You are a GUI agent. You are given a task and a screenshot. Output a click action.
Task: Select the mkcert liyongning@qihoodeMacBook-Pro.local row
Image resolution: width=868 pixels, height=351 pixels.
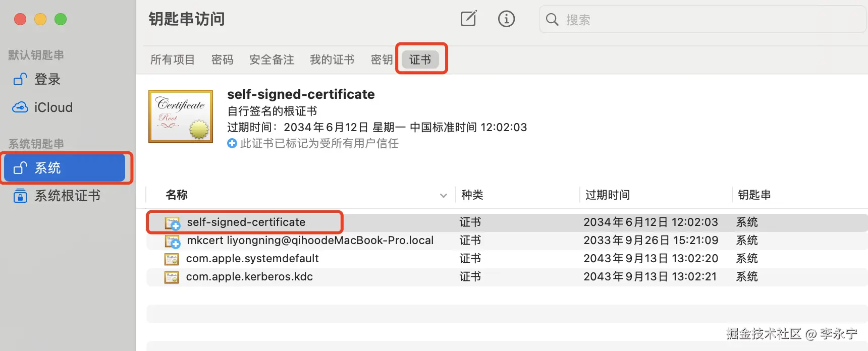[x=507, y=241]
